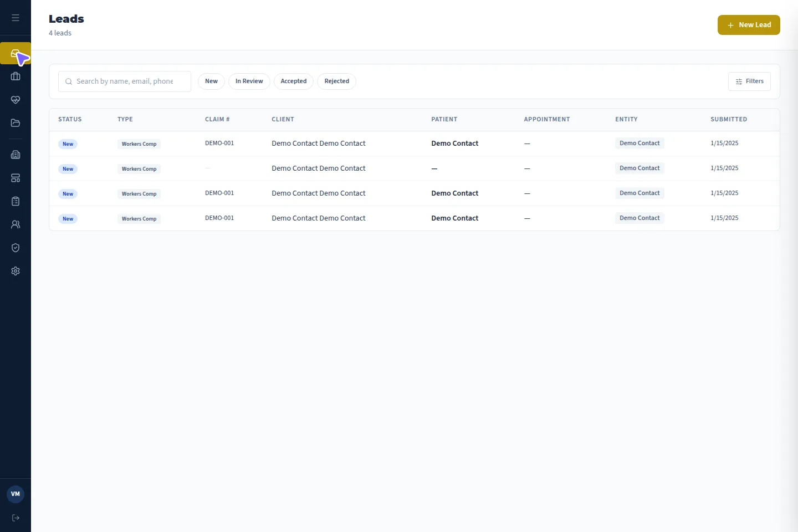798x532 pixels.
Task: Click the CLIENT column header
Action: (x=283, y=119)
